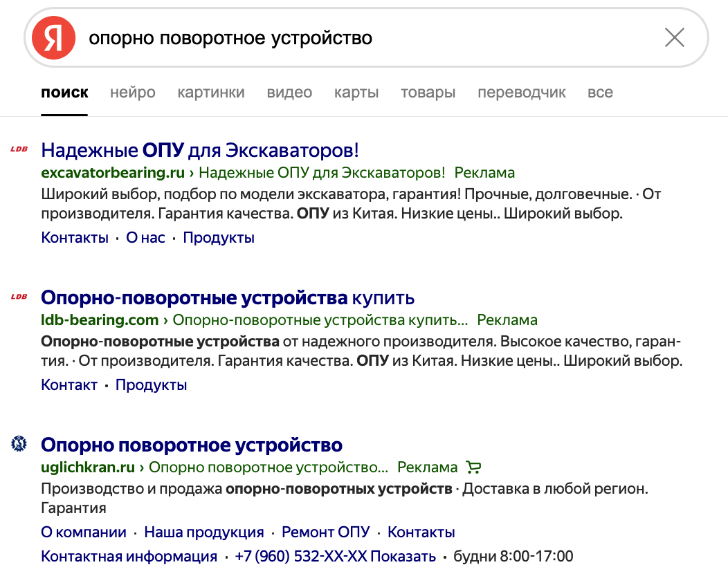Screen dimensions: 728x585
Task: Click LDB favicon of ldb-bearing result
Action: (x=19, y=297)
